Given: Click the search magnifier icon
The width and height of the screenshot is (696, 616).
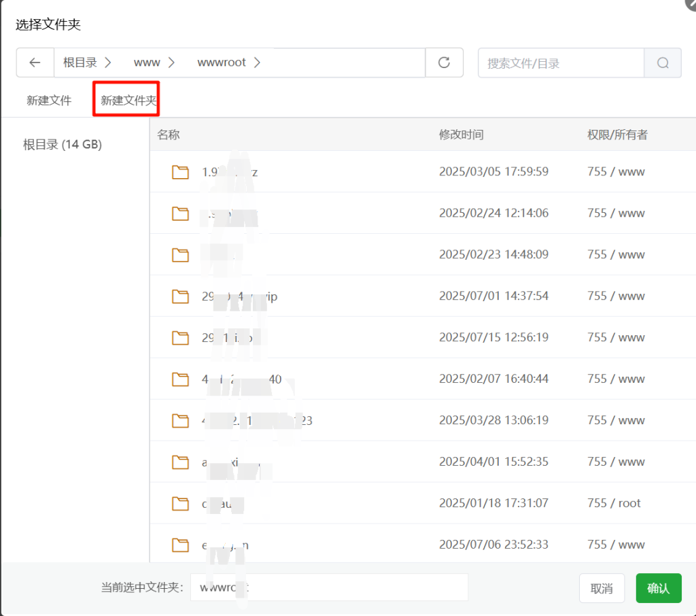Looking at the screenshot, I should click(x=662, y=62).
